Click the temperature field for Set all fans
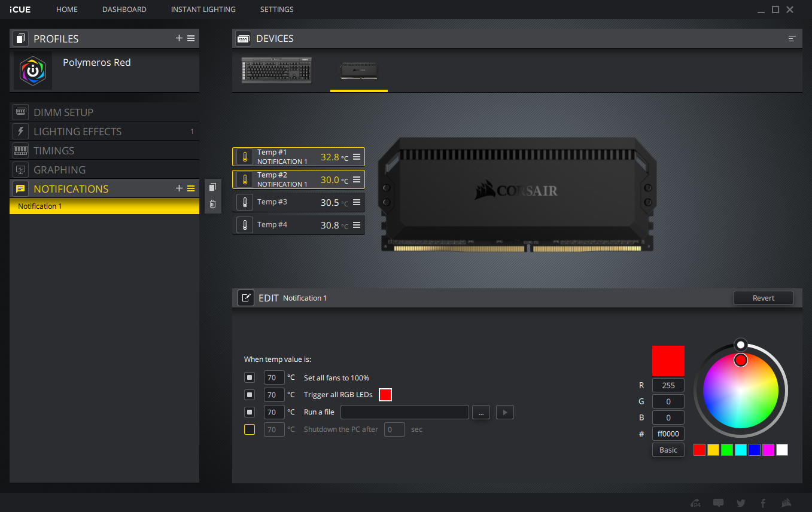This screenshot has height=512, width=812. coord(274,378)
